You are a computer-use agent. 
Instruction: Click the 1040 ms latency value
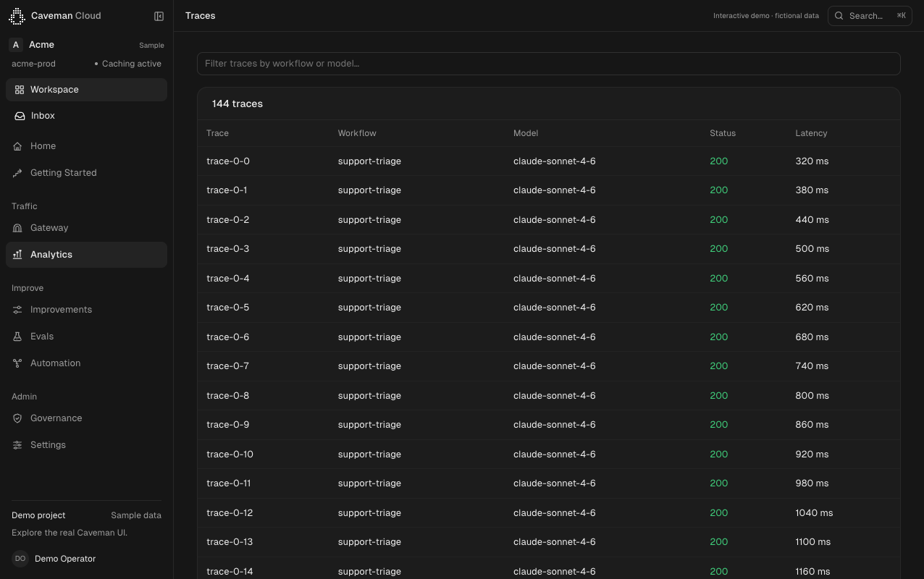pyautogui.click(x=814, y=513)
